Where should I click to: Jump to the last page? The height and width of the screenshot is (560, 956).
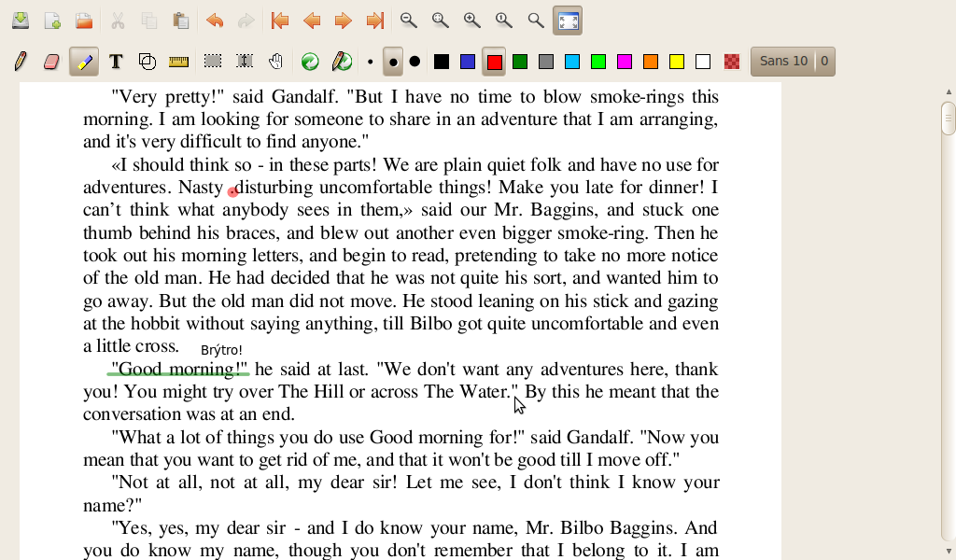[x=375, y=21]
